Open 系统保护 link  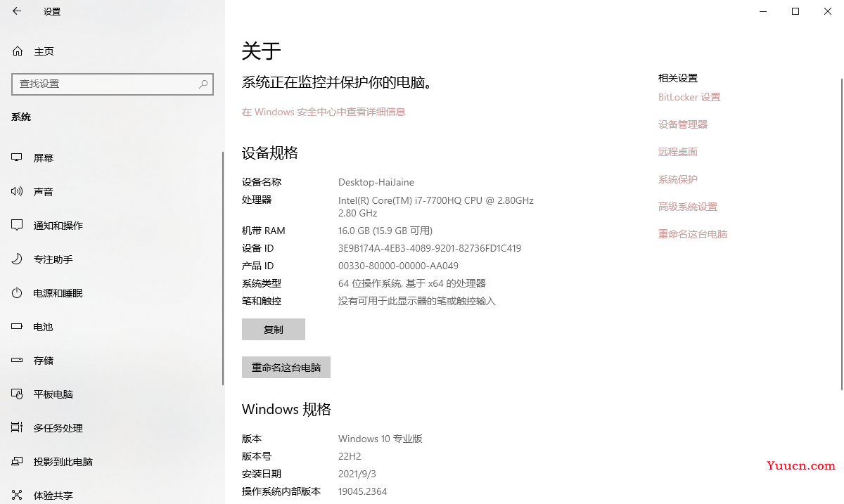[678, 179]
